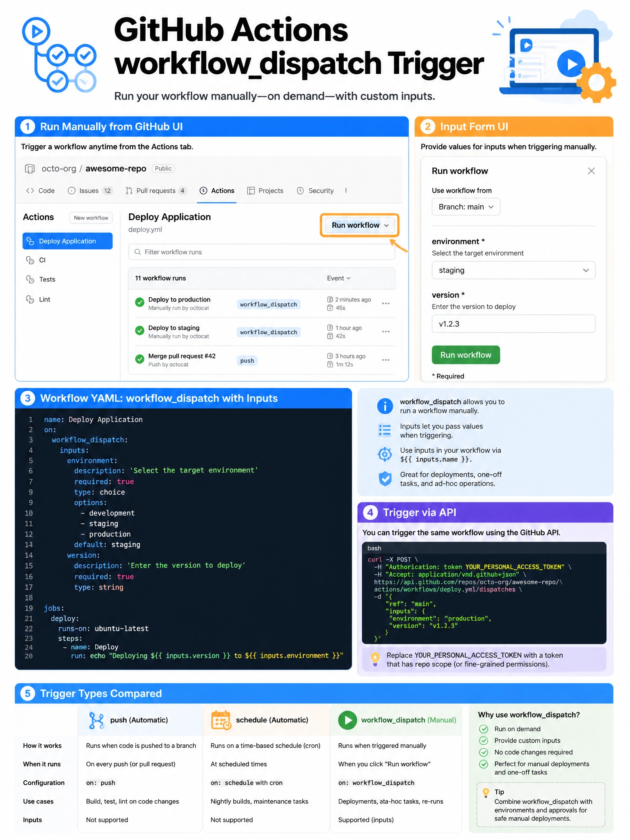Click the workflow icon next to Lint
630x840 pixels.
30,299
